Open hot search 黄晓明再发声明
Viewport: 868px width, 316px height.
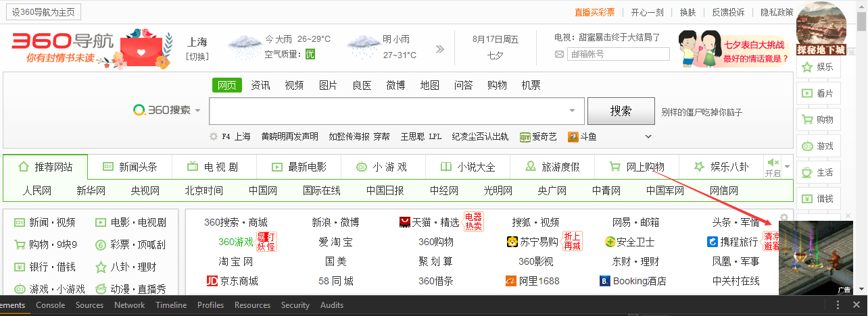click(289, 136)
